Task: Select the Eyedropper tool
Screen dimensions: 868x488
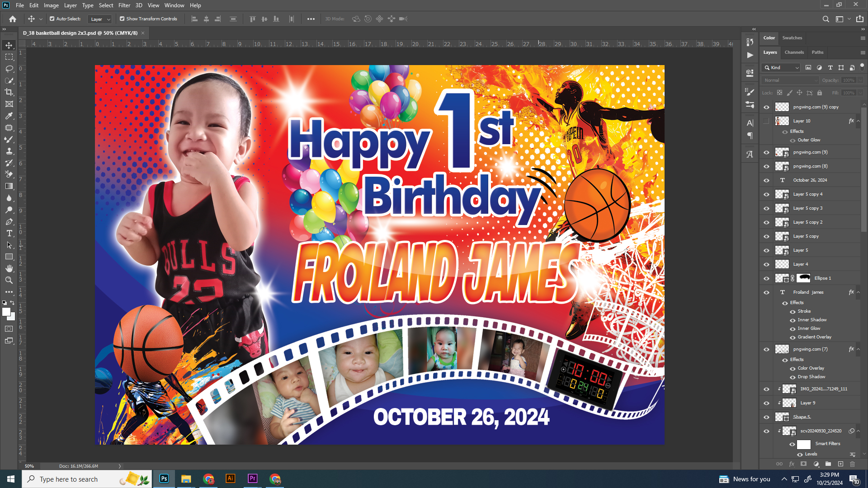Action: 9,116
